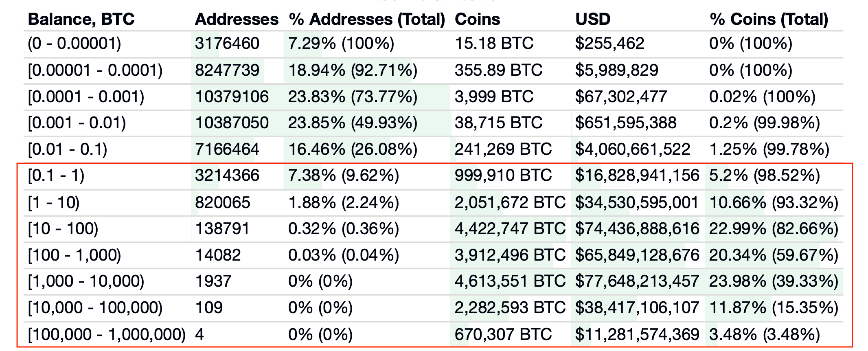Select the 11.87% (15.35%) coins percentage cell

pyautogui.click(x=773, y=308)
